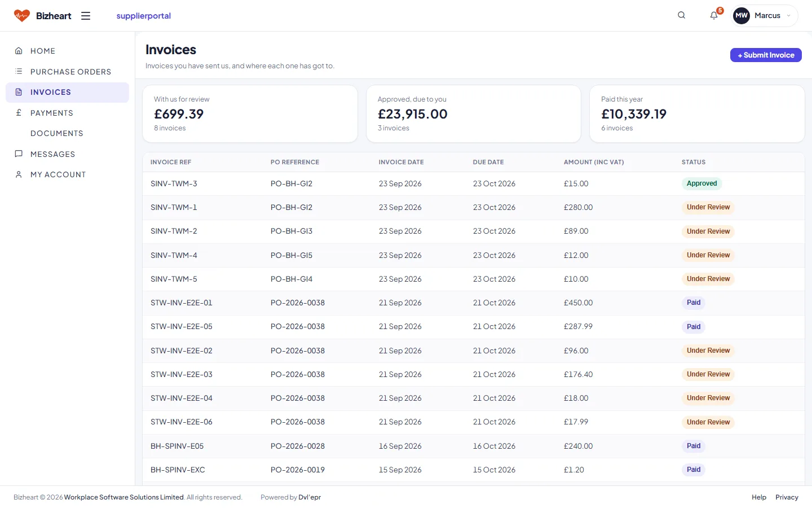This screenshot has width=812, height=508.
Task: Open Payments in the sidebar
Action: pos(67,113)
